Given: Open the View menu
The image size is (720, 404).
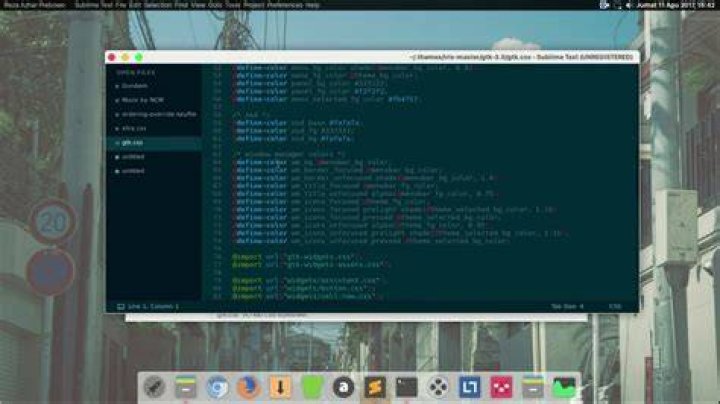Looking at the screenshot, I should click(x=198, y=5).
